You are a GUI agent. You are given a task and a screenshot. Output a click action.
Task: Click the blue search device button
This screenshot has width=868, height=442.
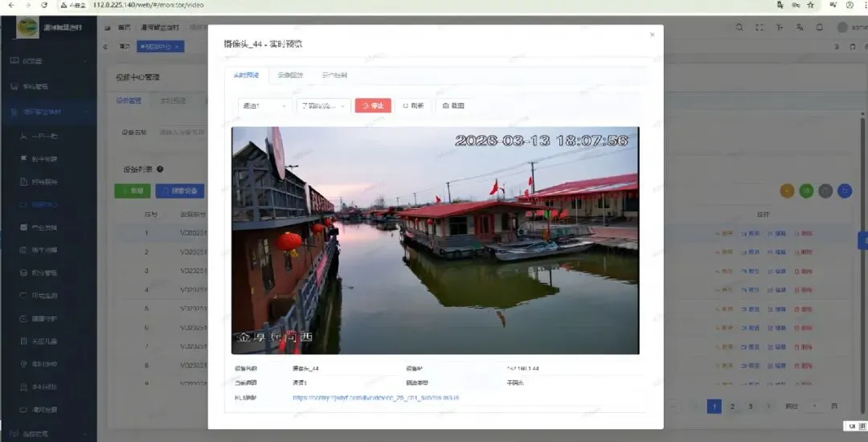180,190
